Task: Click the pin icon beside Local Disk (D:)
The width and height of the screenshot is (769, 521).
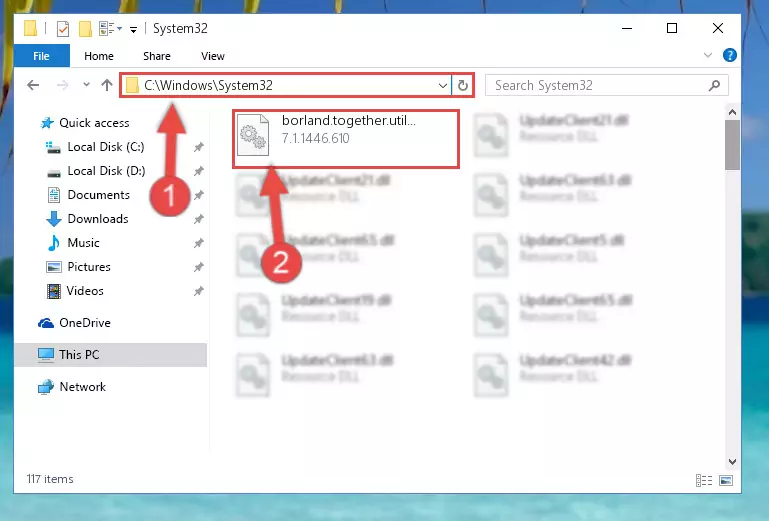Action: pos(199,171)
